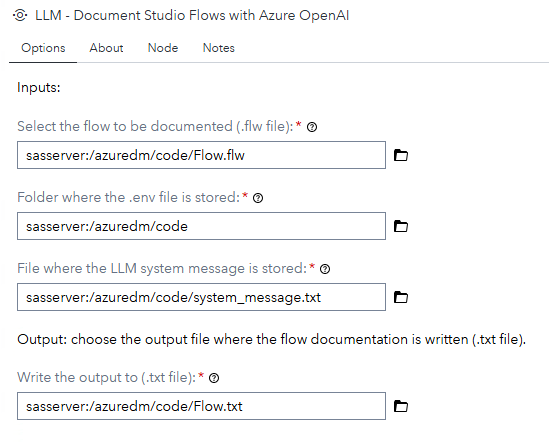The image size is (549, 444).
Task: Browse for the system message file
Action: pyautogui.click(x=401, y=297)
